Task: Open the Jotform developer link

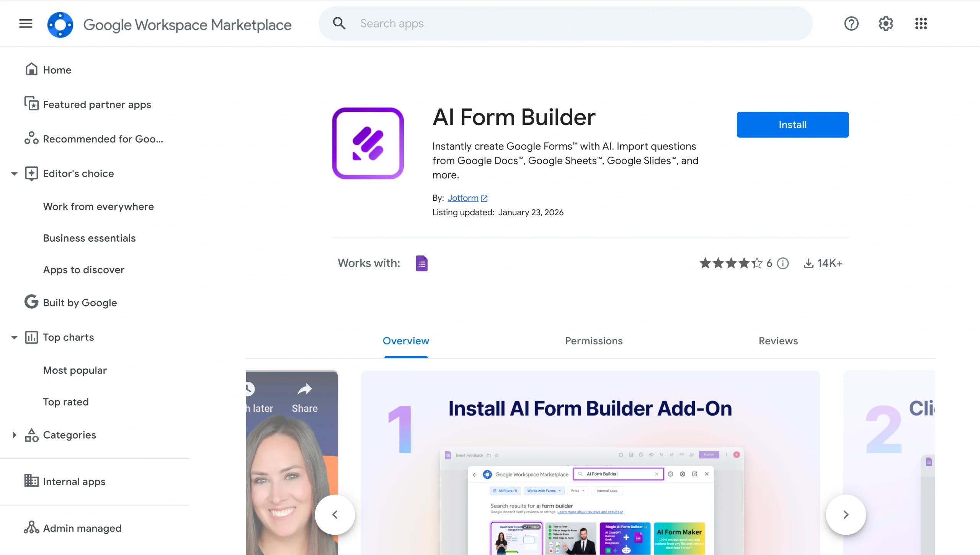Action: [x=463, y=198]
